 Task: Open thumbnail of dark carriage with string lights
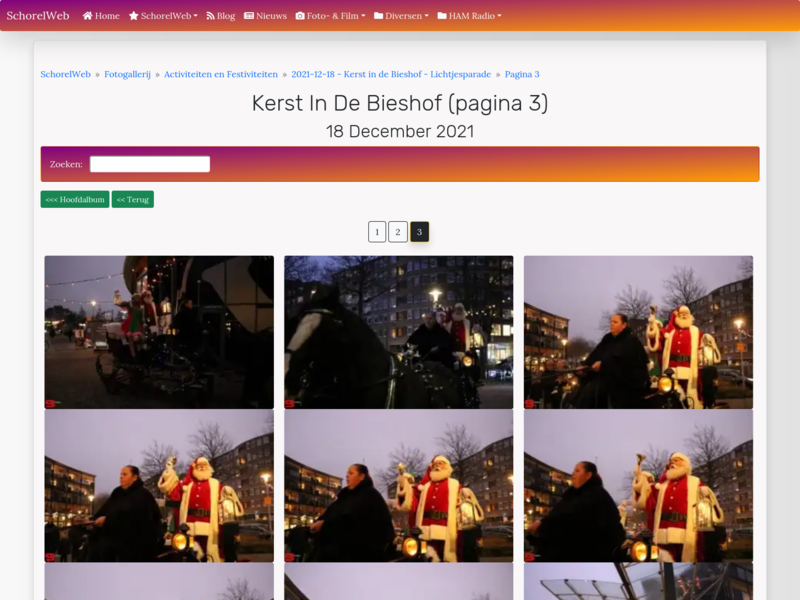pyautogui.click(x=159, y=332)
